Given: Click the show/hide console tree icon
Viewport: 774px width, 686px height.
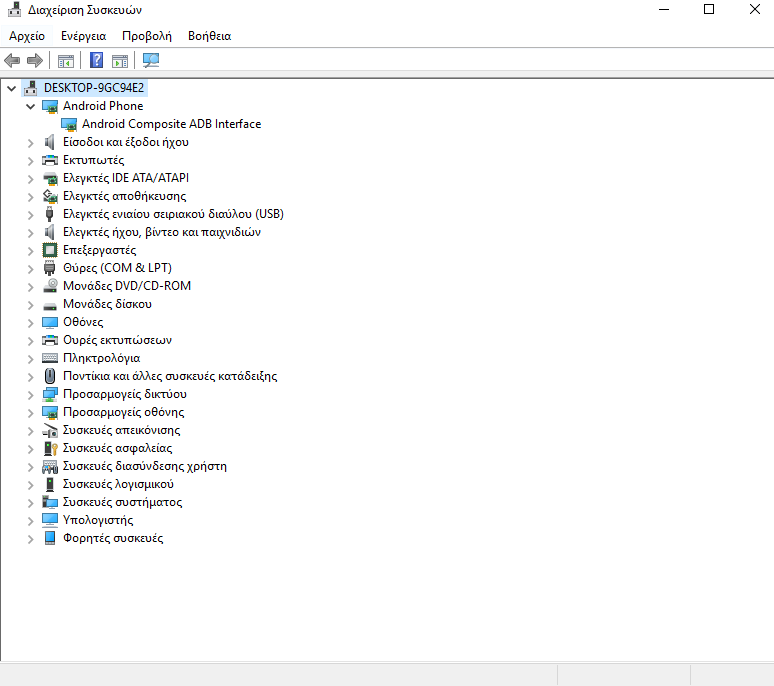Looking at the screenshot, I should [66, 61].
